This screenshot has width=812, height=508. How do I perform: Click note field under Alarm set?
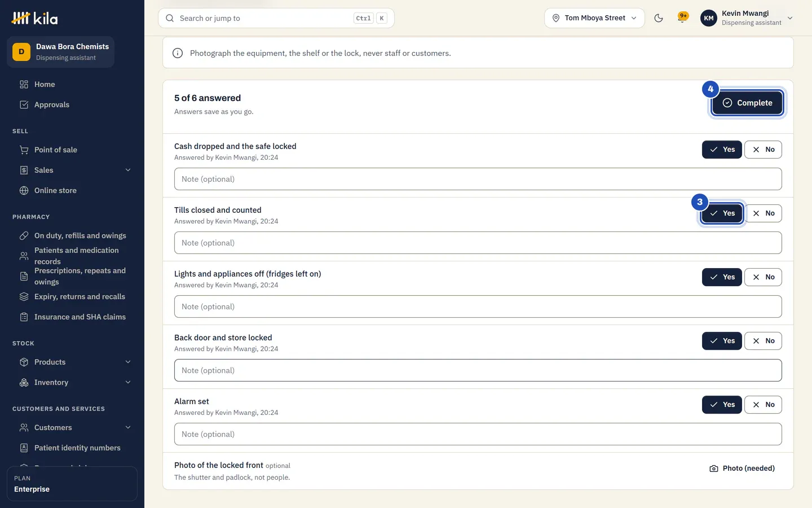[478, 434]
